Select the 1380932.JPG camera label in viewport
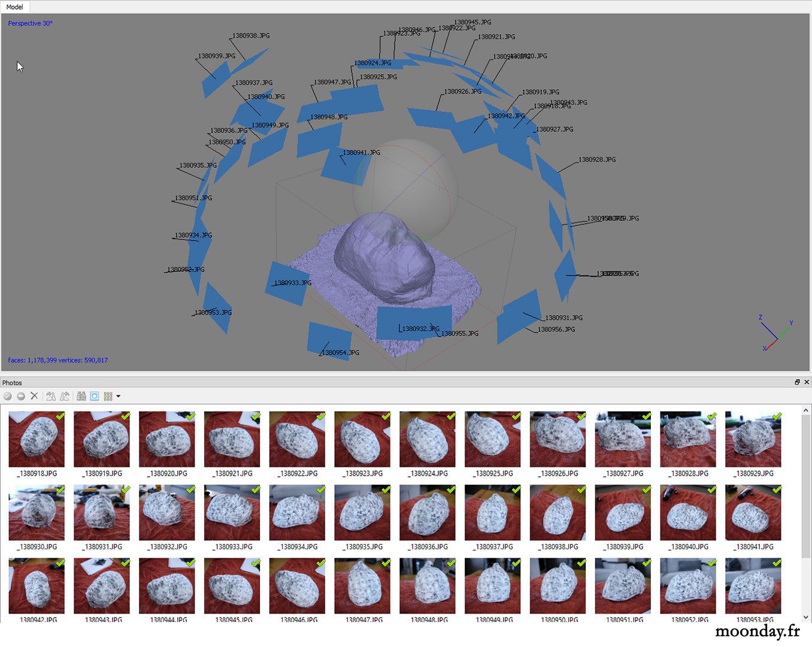 [x=420, y=328]
